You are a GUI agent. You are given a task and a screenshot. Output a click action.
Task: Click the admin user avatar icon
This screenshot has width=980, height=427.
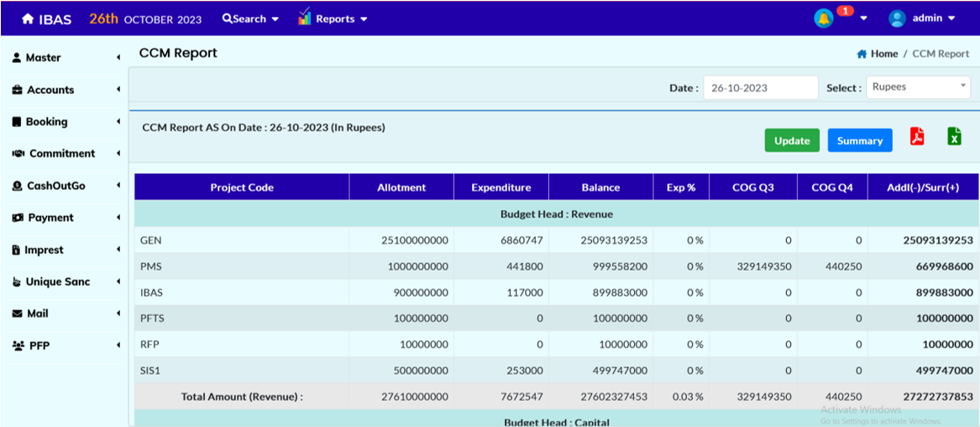898,18
